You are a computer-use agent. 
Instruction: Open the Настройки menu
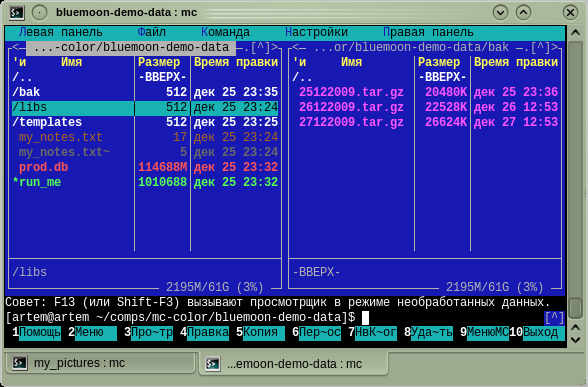pos(316,32)
